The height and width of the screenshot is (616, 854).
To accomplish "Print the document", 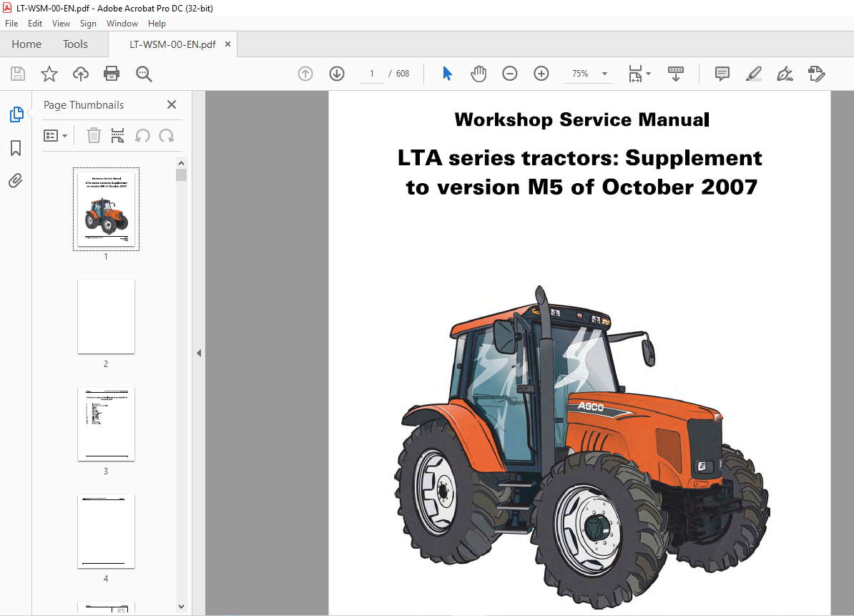I will click(x=112, y=74).
